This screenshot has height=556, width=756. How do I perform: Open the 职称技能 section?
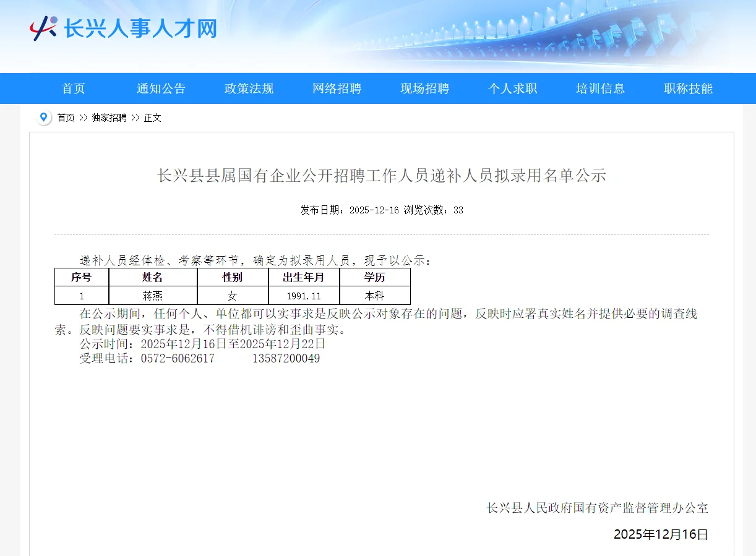click(688, 88)
